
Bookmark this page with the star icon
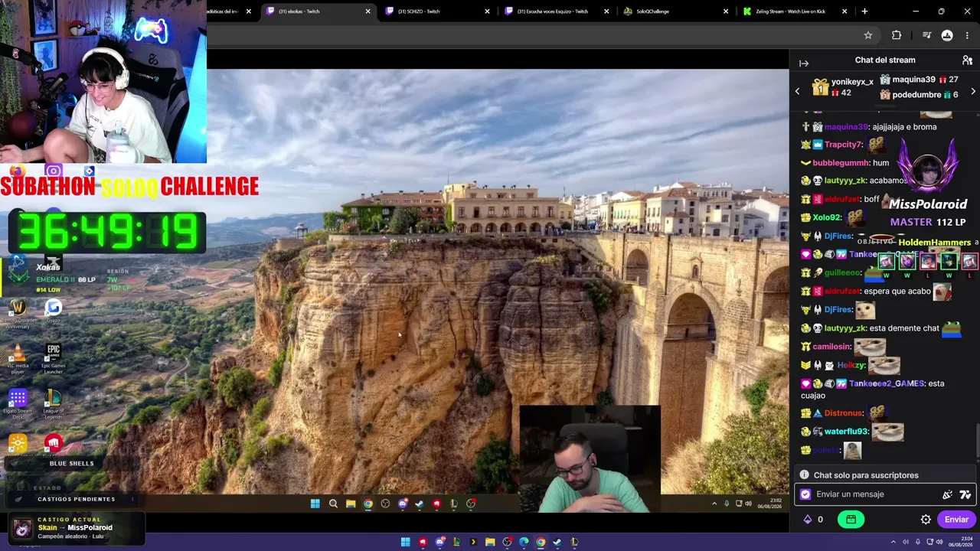tap(868, 35)
